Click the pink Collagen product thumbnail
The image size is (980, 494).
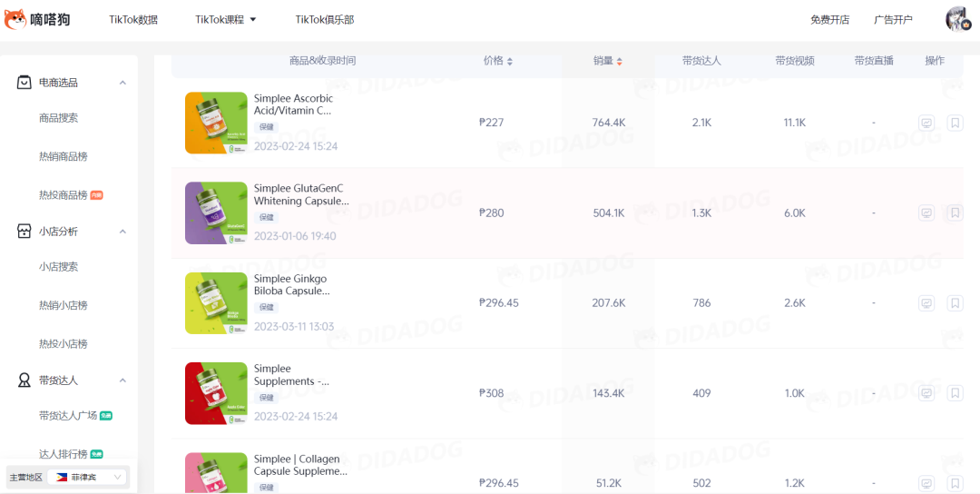point(216,473)
